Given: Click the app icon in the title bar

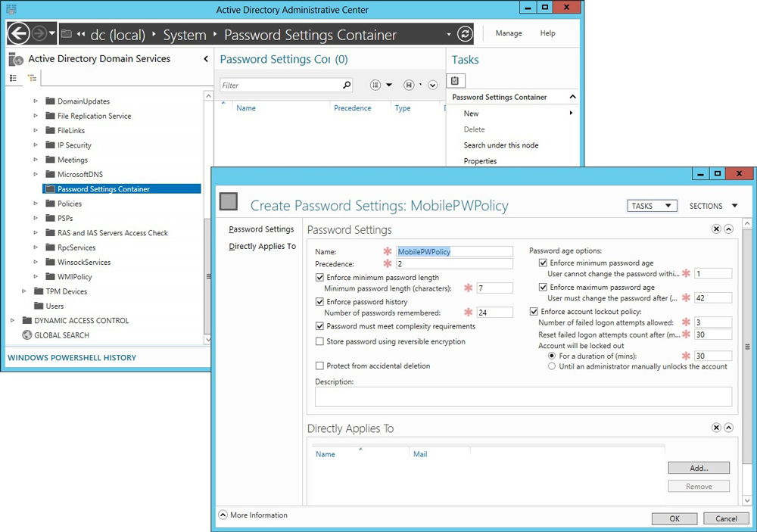Looking at the screenshot, I should 11,8.
